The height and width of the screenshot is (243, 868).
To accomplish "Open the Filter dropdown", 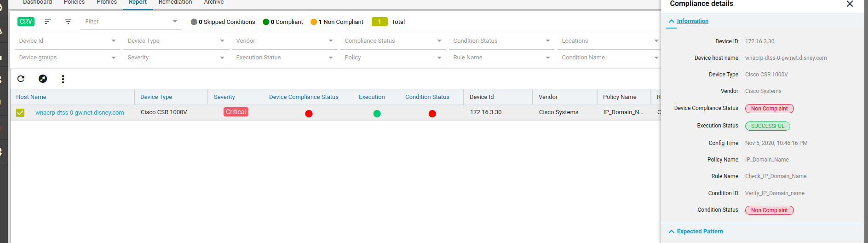I will click(131, 22).
